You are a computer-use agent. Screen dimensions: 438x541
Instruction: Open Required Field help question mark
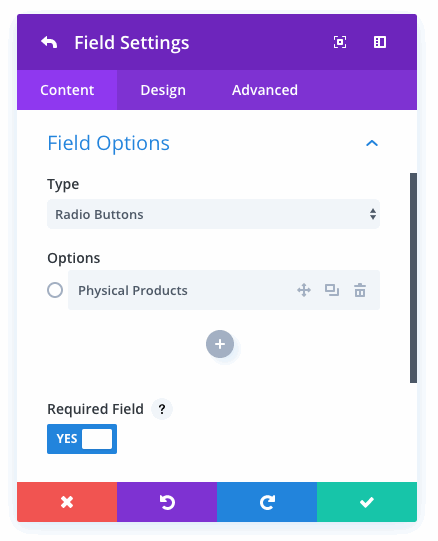point(162,409)
